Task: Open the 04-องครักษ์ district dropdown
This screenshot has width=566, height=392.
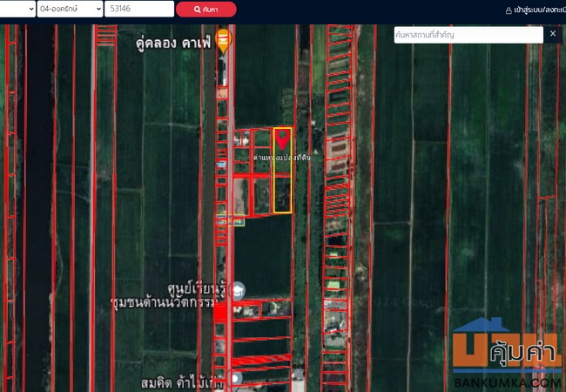Action: point(69,10)
